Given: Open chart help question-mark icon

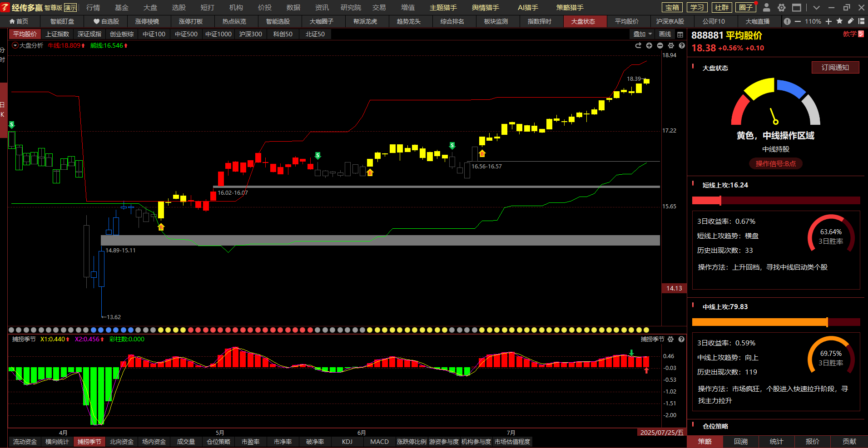Looking at the screenshot, I should [682, 45].
